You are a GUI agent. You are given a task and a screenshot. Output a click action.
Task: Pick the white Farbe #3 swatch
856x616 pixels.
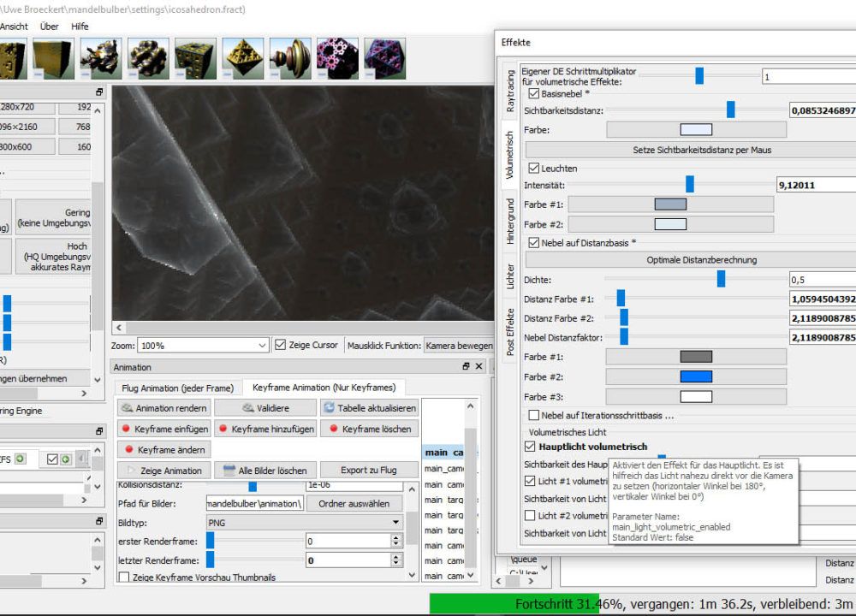click(x=696, y=397)
